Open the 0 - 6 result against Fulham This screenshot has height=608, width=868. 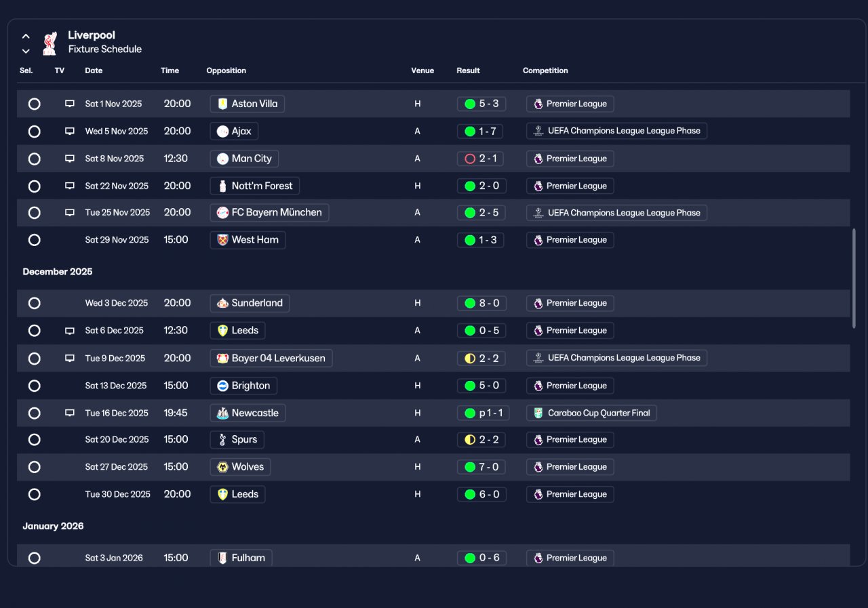(x=481, y=558)
